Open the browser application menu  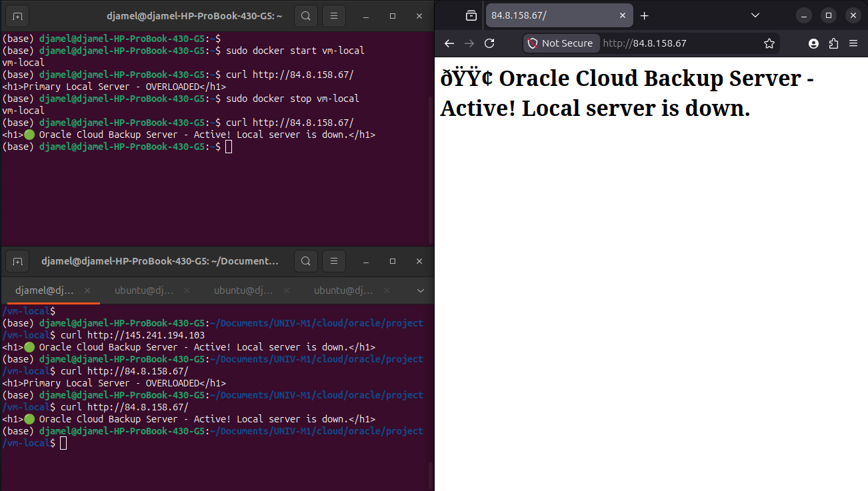(853, 43)
